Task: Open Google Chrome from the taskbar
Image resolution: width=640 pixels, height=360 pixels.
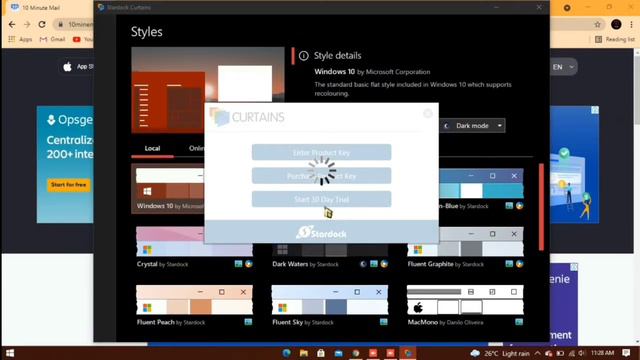Action: click(x=356, y=353)
